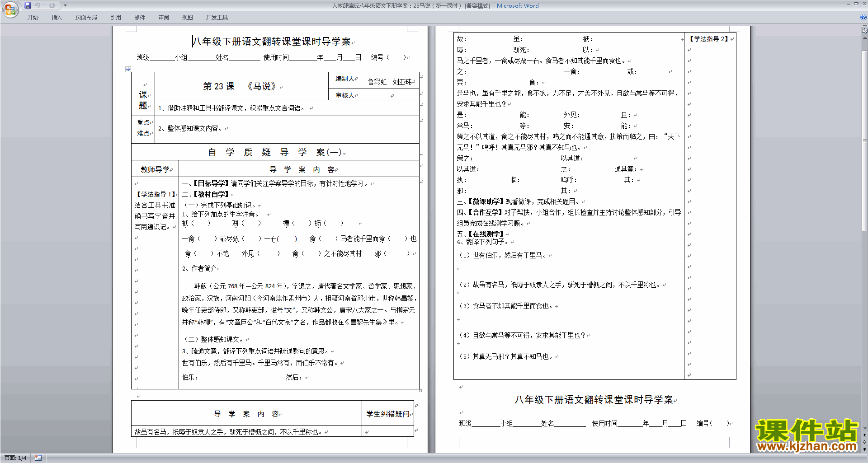Viewport: 868px width, 463px height.
Task: Click the heading 自学质疑导学案(一)
Action: 275,152
